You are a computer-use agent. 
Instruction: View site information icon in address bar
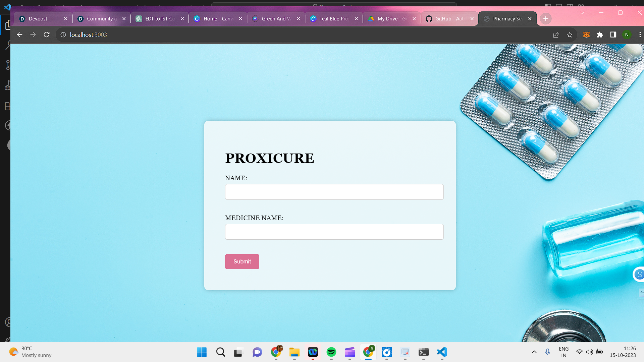pos(63,35)
